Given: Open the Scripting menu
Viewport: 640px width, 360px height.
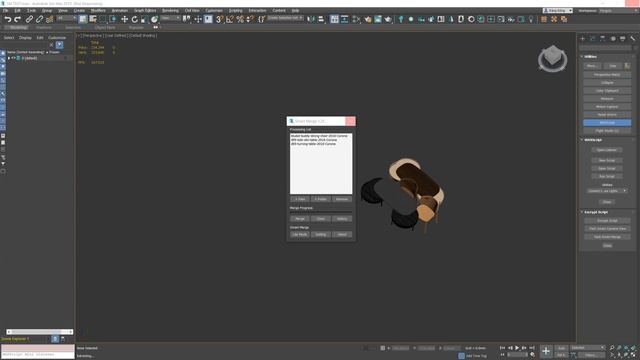Looking at the screenshot, I should pyautogui.click(x=235, y=11).
